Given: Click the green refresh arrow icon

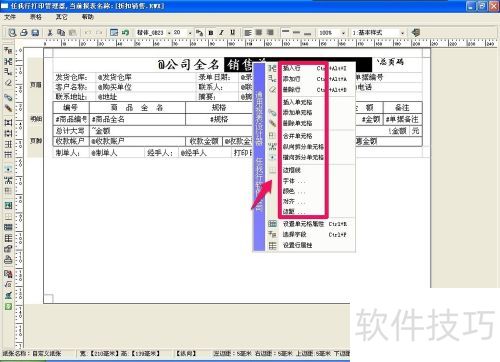Looking at the screenshot, I should [x=125, y=32].
